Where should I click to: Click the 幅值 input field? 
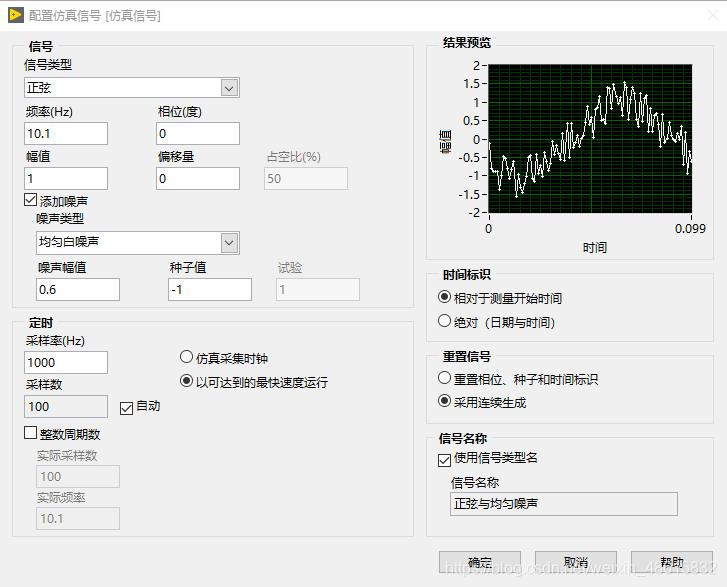click(x=66, y=179)
